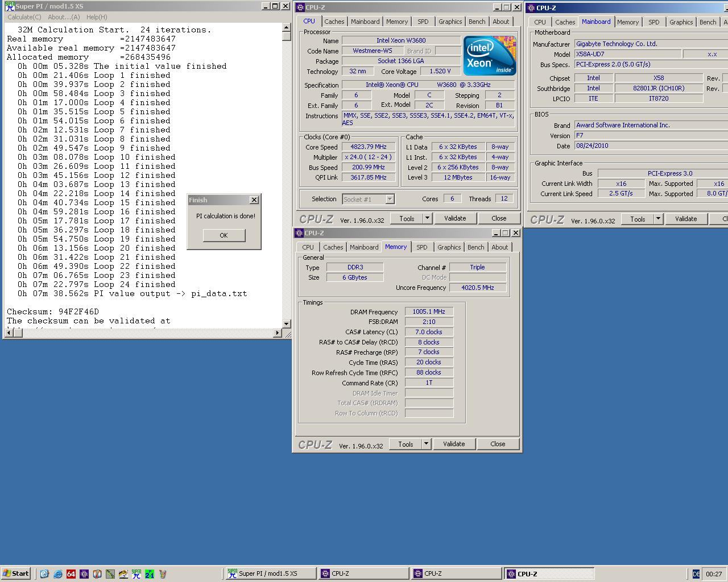Click the Intel Xeon inside logo

click(490, 56)
